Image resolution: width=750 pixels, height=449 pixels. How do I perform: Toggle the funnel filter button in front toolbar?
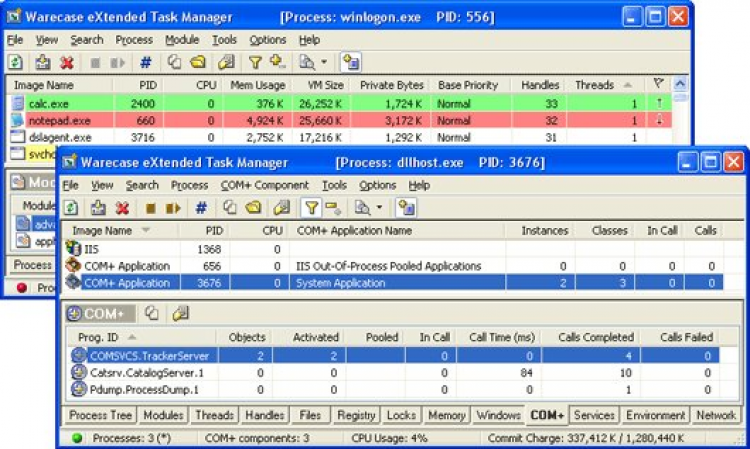311,208
